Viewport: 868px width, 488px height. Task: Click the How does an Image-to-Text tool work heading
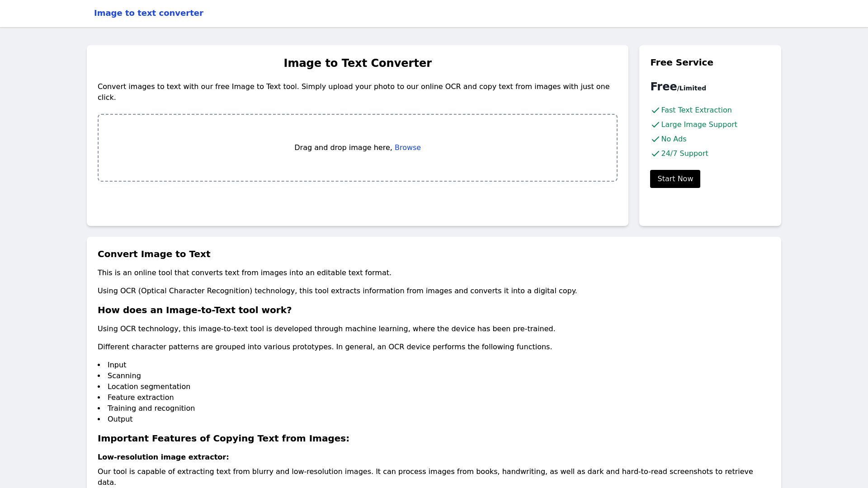[194, 310]
